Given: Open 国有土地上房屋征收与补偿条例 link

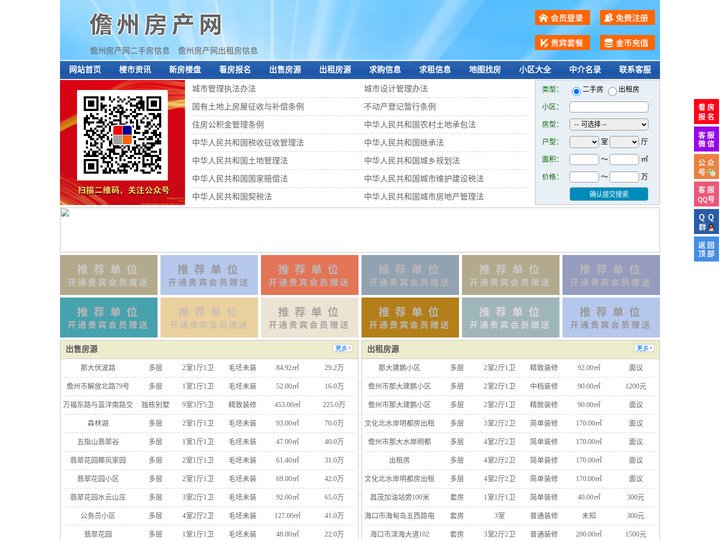Looking at the screenshot, I should coord(248,107).
